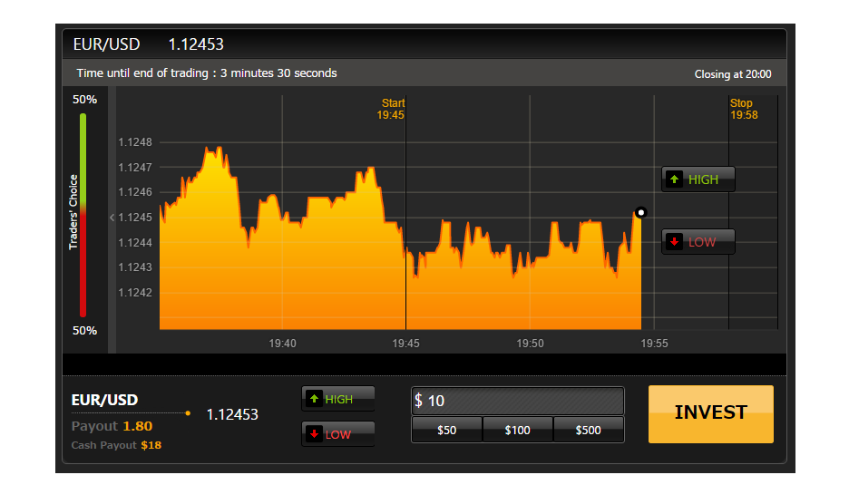The image size is (849, 504).
Task: Click green up arrow on chart HIGH button
Action: (674, 179)
